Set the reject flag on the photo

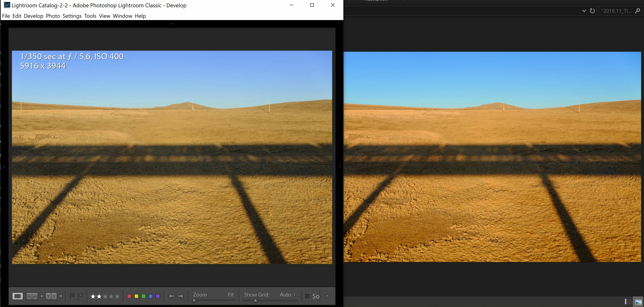pos(80,296)
